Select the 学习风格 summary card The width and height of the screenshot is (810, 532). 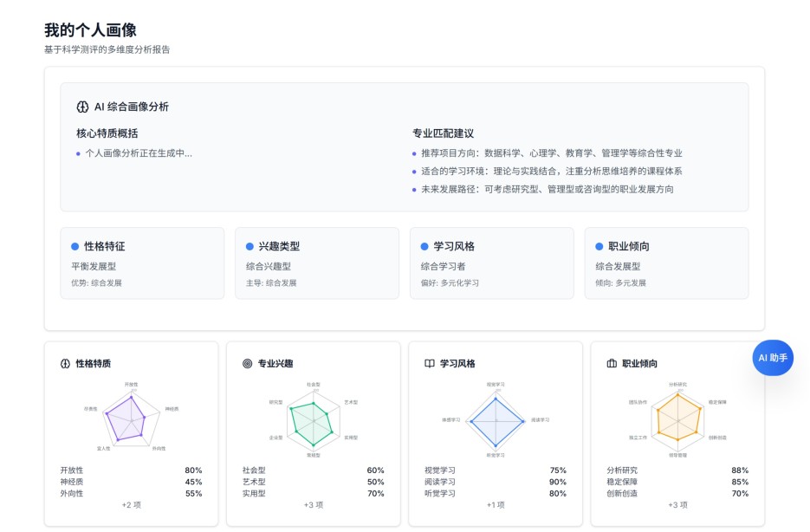491,263
